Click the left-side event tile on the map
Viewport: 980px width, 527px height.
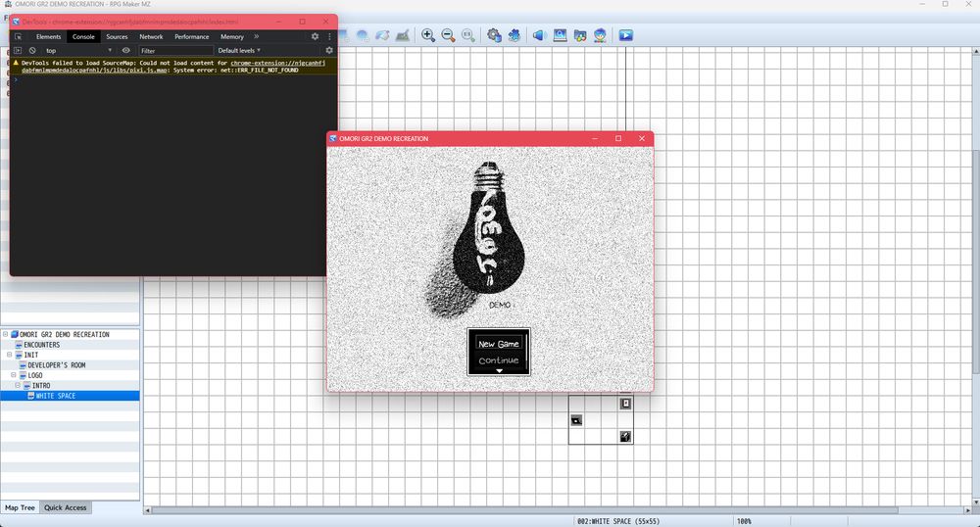click(576, 420)
